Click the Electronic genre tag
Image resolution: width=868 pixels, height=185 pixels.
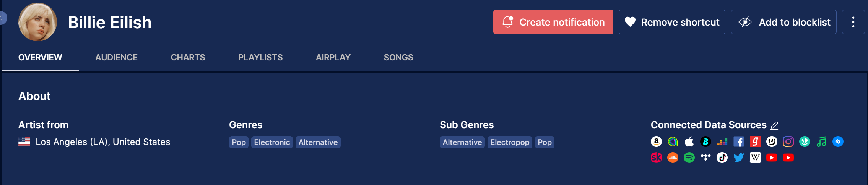272,142
